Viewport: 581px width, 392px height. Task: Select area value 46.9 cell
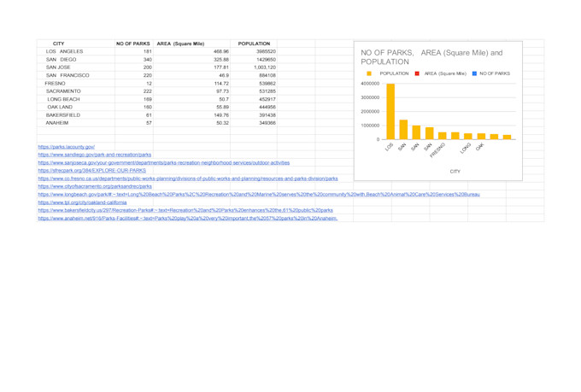(x=191, y=75)
